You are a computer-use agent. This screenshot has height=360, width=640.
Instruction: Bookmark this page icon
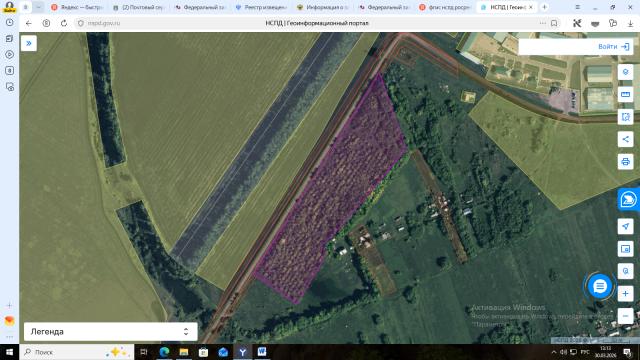(x=554, y=23)
